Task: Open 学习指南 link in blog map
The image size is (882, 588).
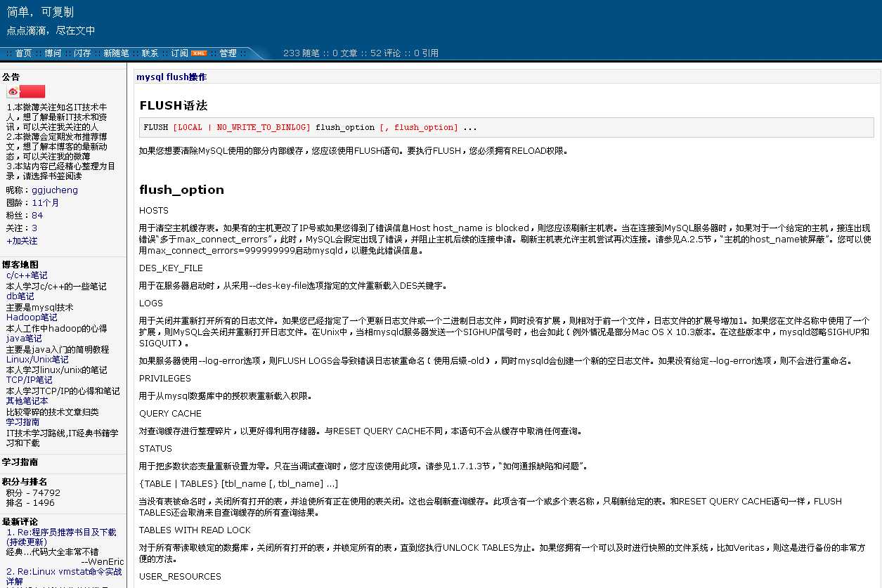Action: [23, 422]
